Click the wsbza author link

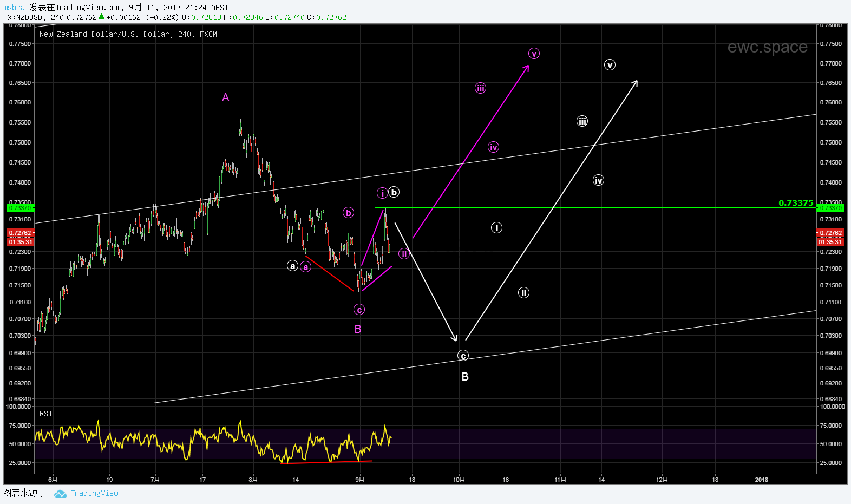14,8
